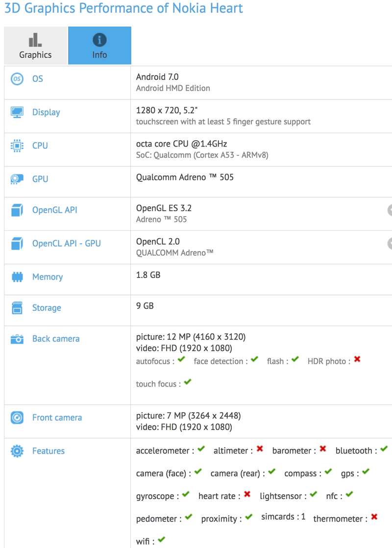Viewport: 392px width, 548px height.
Task: Switch to the Graphics tab
Action: 35,46
